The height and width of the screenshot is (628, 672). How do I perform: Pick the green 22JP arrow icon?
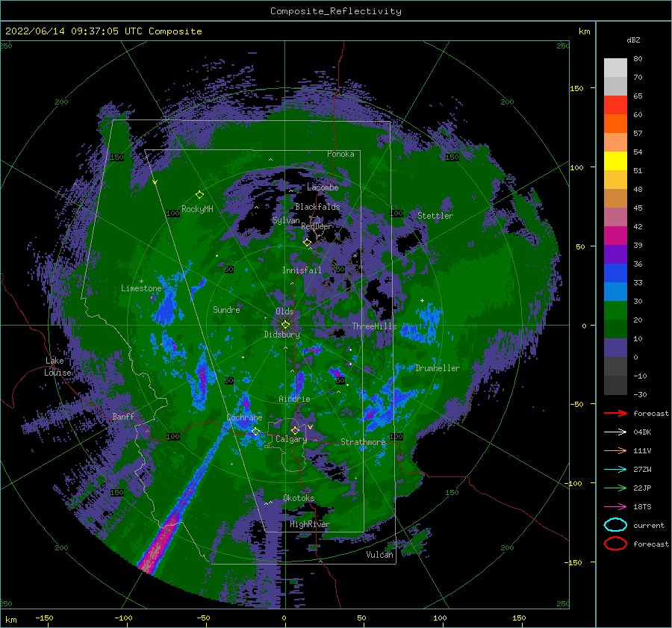[615, 488]
